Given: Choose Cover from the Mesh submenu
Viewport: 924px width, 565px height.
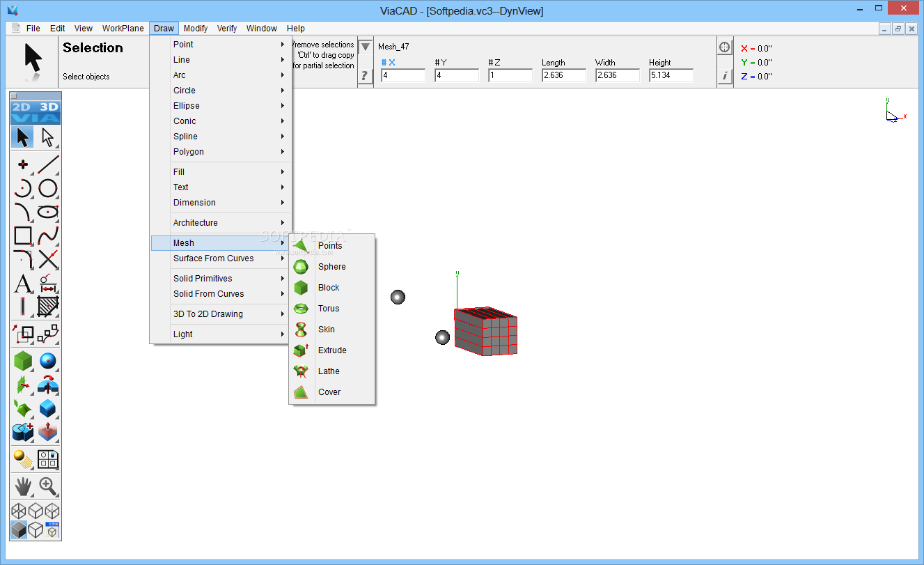Looking at the screenshot, I should [x=332, y=392].
